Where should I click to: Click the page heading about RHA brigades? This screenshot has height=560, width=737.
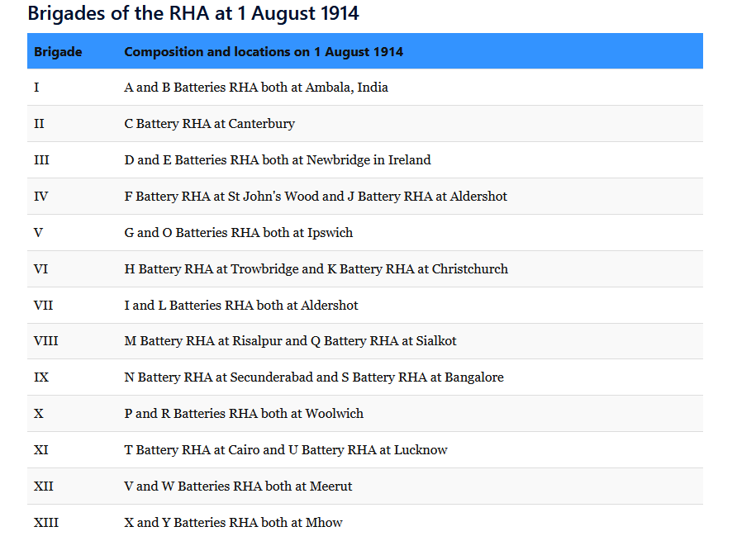(x=193, y=13)
